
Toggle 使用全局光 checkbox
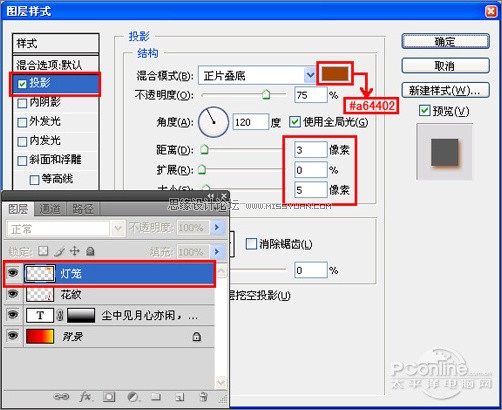[x=295, y=122]
